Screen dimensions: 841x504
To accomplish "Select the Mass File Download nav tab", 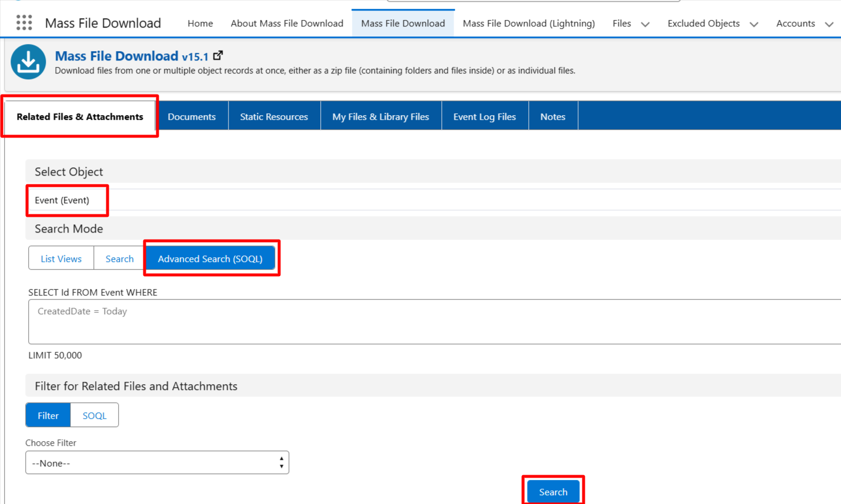I will point(403,23).
